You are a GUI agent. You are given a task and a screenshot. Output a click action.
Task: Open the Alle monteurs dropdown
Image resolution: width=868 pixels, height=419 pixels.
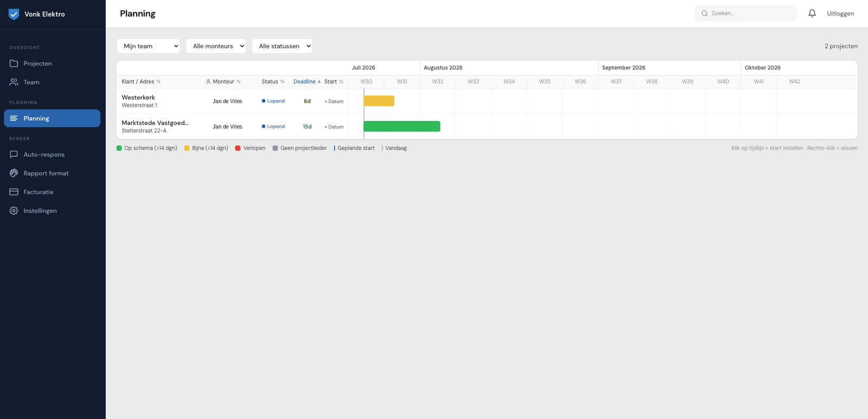coord(216,46)
